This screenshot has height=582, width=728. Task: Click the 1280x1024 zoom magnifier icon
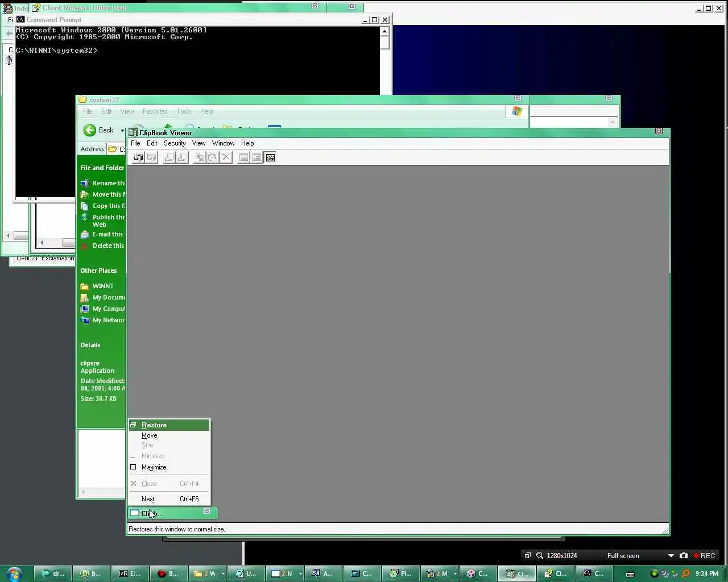[540, 556]
